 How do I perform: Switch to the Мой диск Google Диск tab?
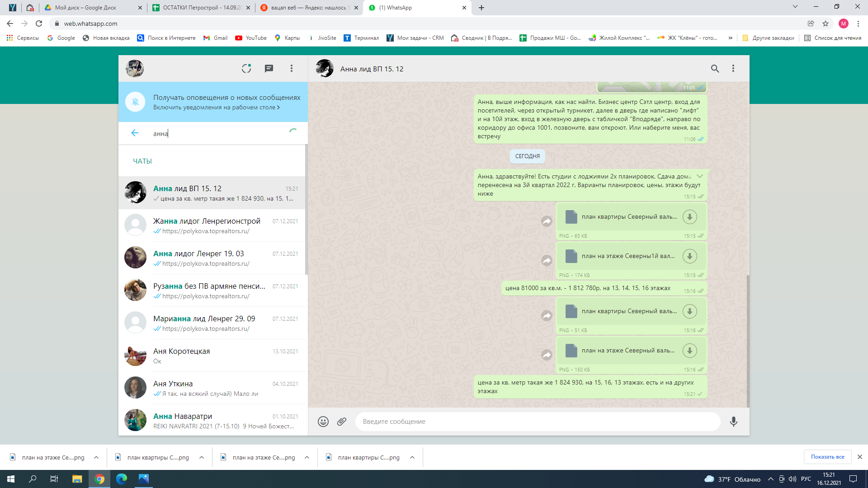(86, 8)
